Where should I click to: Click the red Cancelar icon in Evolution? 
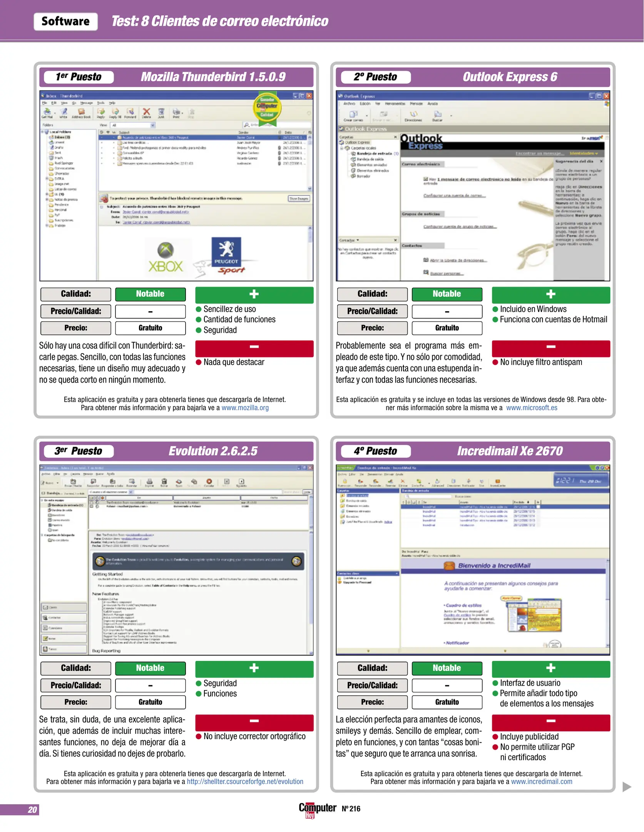click(209, 482)
